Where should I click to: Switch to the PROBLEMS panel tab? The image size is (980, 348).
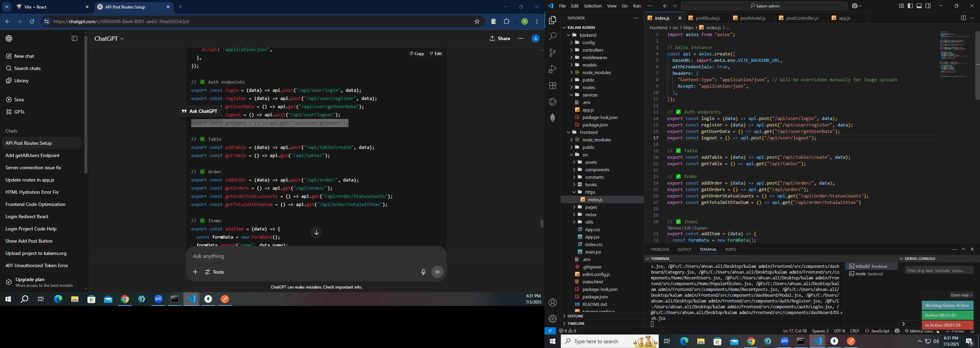pos(660,249)
